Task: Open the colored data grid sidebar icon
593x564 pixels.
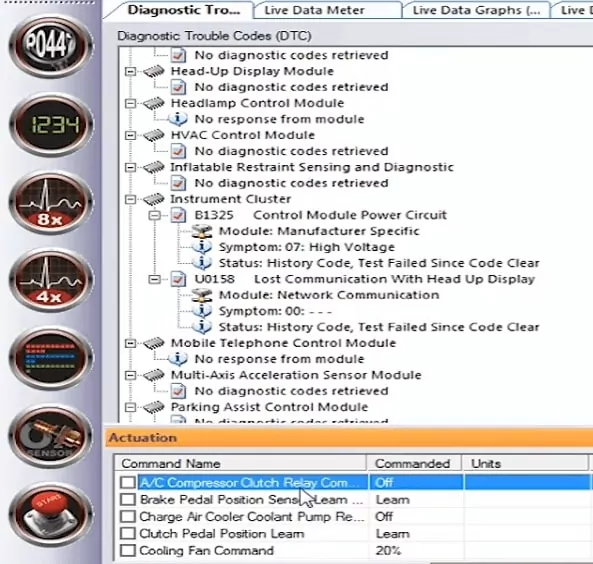Action: point(51,359)
